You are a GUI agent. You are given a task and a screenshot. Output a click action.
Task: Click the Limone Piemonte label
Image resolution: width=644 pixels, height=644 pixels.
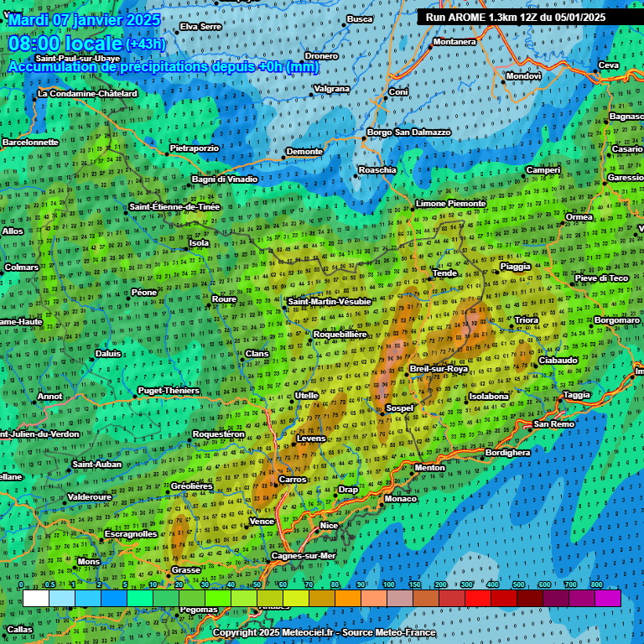[x=451, y=204]
